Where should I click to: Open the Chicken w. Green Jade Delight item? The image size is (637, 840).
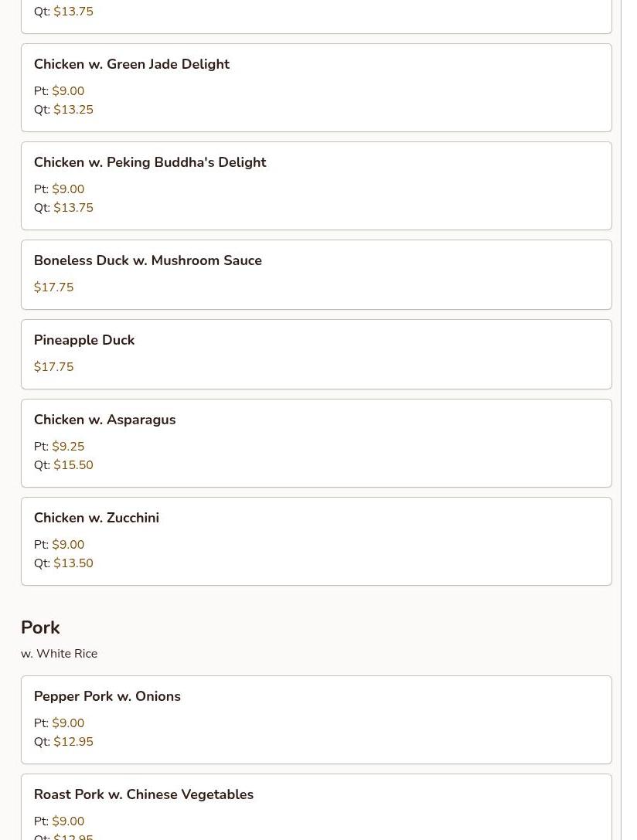pos(316,88)
